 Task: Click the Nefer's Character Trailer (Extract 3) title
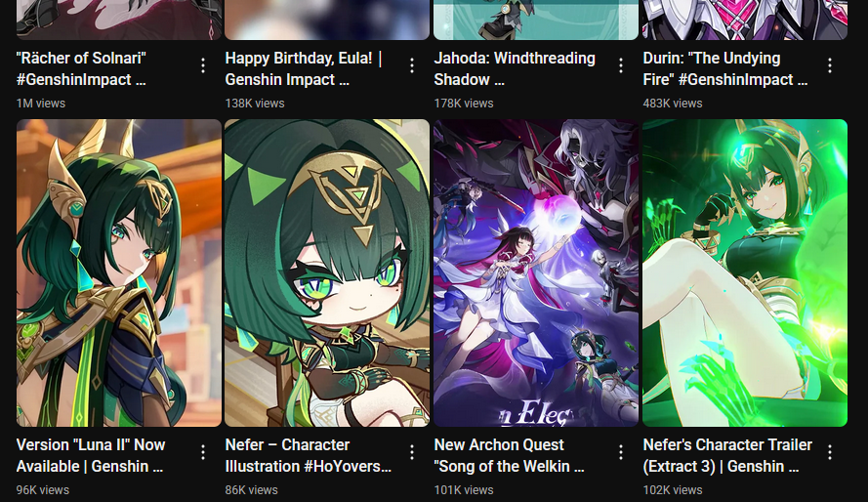[x=727, y=455]
